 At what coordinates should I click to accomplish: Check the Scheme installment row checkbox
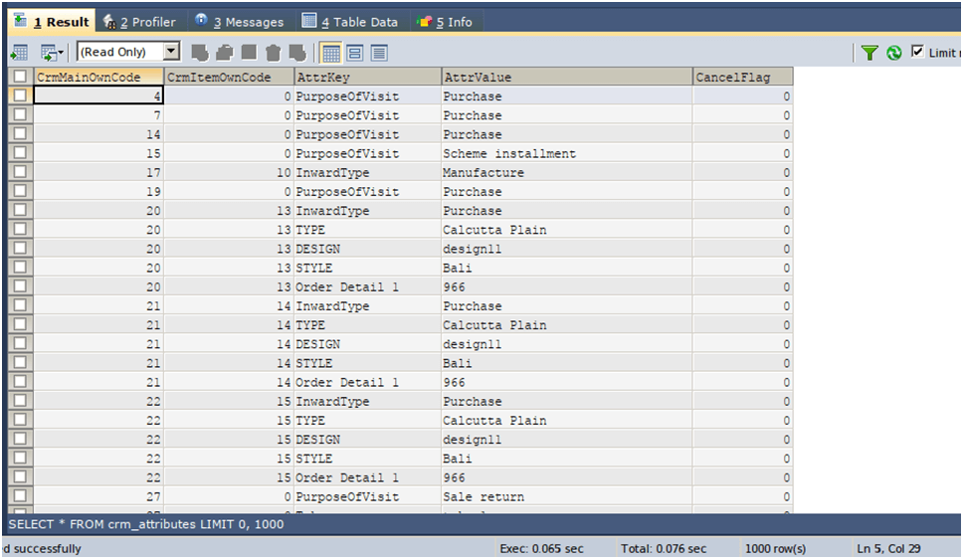(x=20, y=152)
